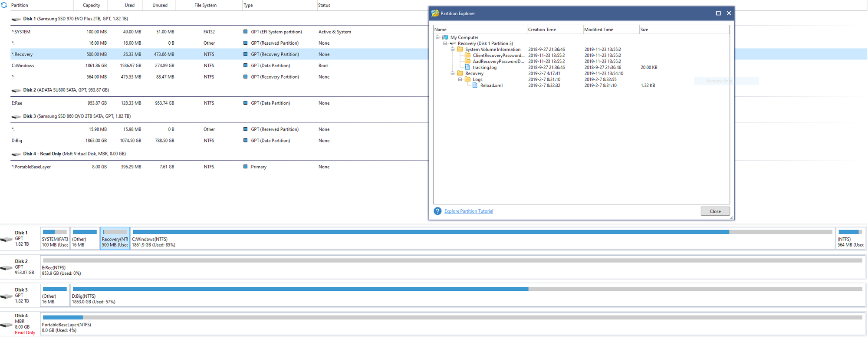Select the Disk 3 Samsung 860 QVO drive icon
Image resolution: width=868 pixels, height=342 pixels.
click(16, 116)
